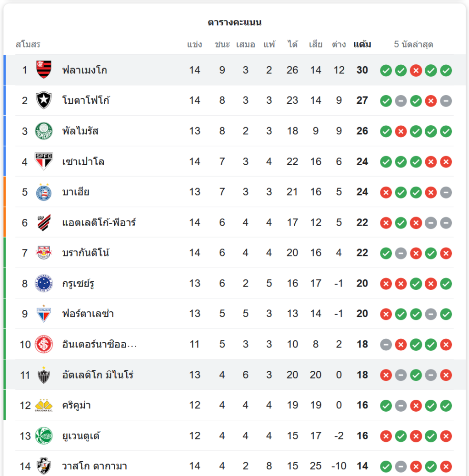Viewport: 469px width, 476px height.
Task: Open the ฟลาเมงโก team link
Action: [84, 70]
